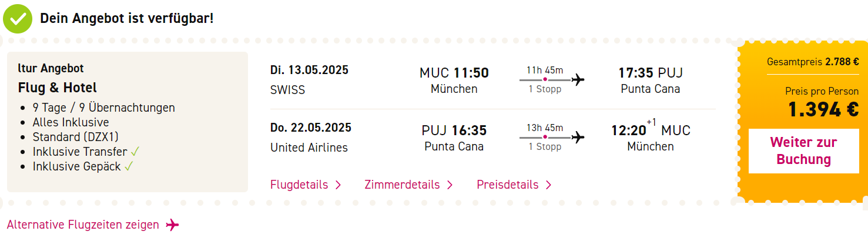The height and width of the screenshot is (241, 868).
Task: Continue with the Weiter zur Buchung button
Action: tap(803, 151)
